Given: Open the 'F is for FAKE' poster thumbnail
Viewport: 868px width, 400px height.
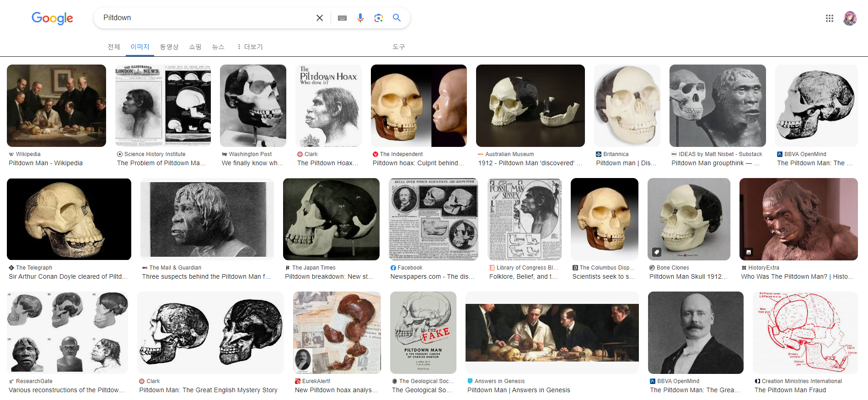Looking at the screenshot, I should (423, 333).
